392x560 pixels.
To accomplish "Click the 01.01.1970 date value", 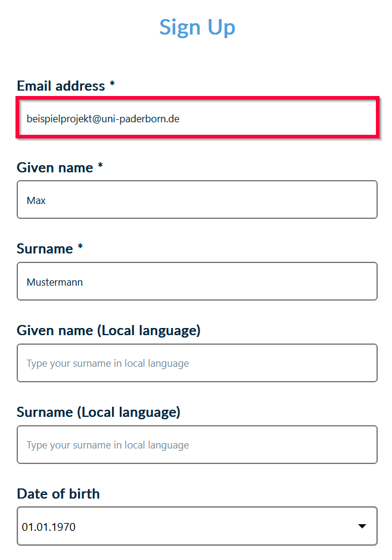I will tap(49, 527).
